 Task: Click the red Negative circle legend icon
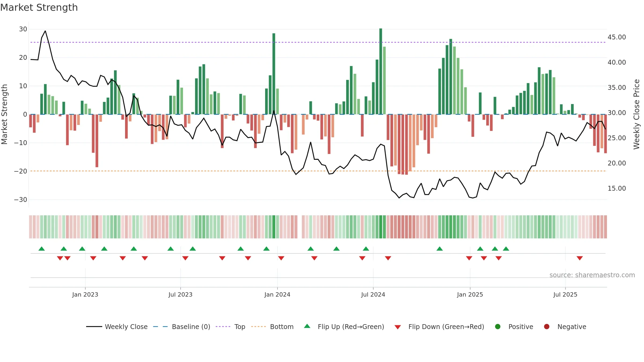(x=547, y=327)
